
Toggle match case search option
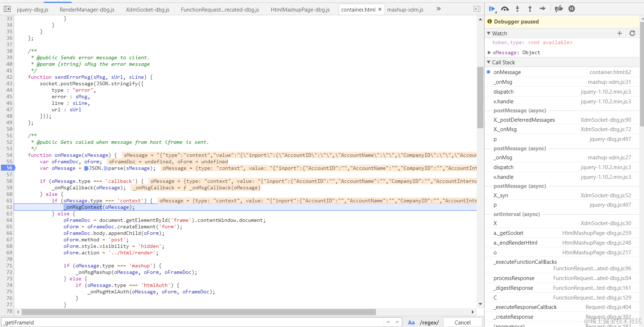click(411, 322)
